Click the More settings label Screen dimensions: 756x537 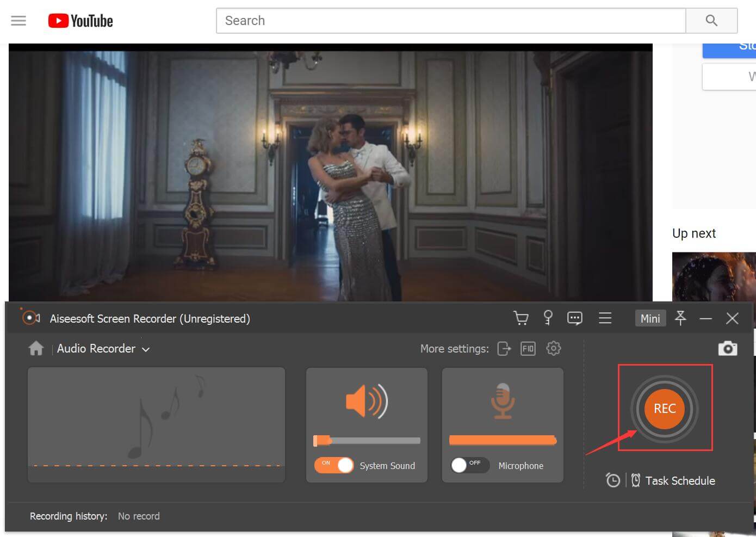pyautogui.click(x=455, y=349)
